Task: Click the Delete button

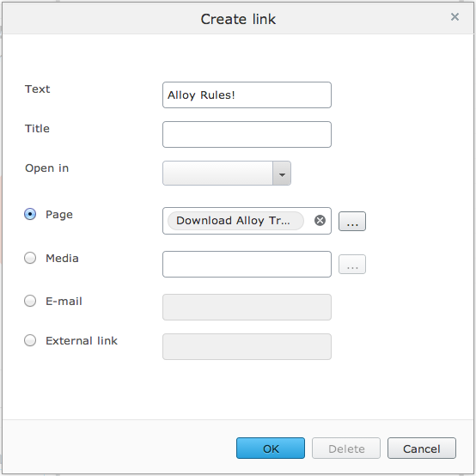Action: 346,448
